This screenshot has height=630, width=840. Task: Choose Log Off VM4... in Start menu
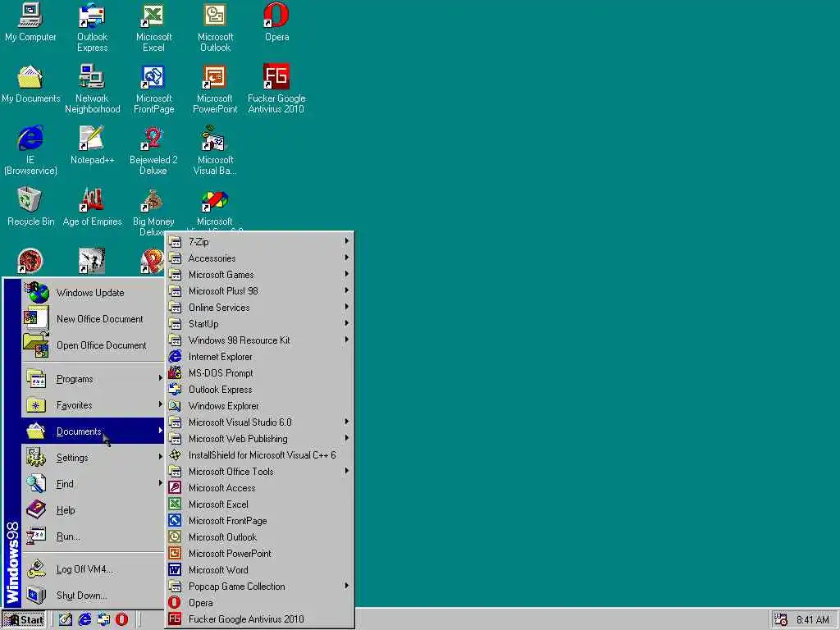click(x=93, y=569)
